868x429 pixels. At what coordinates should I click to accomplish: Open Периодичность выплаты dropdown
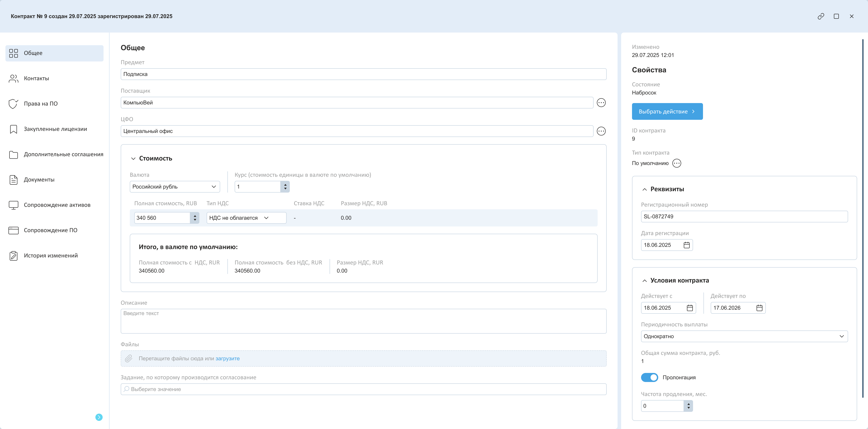[x=744, y=336]
